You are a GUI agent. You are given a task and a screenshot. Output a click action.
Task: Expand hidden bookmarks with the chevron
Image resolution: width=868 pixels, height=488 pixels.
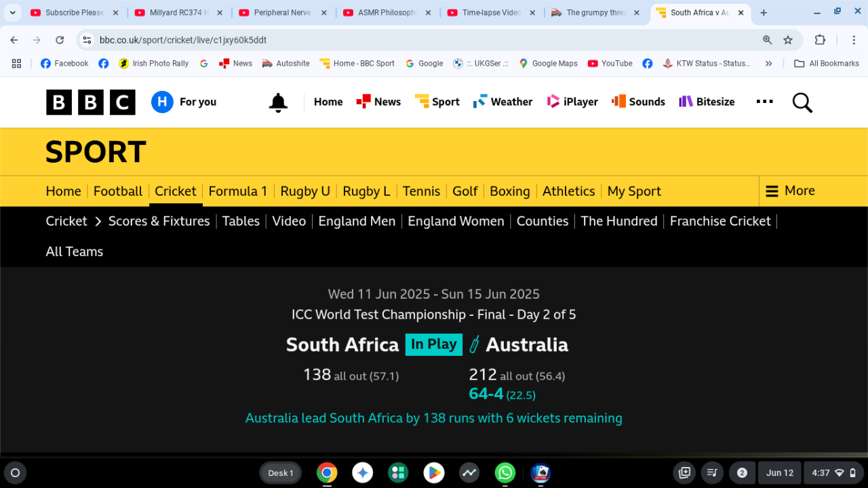768,63
